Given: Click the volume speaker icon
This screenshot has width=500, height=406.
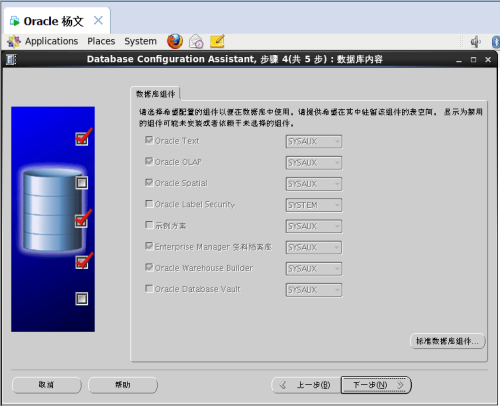Looking at the screenshot, I should (x=475, y=42).
